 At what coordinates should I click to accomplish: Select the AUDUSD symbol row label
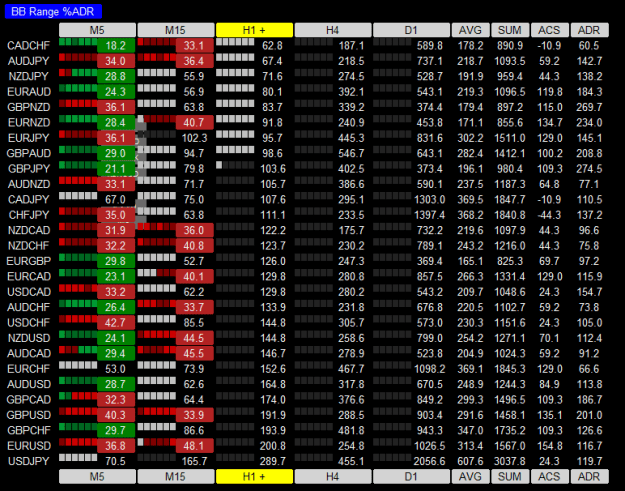[29, 385]
